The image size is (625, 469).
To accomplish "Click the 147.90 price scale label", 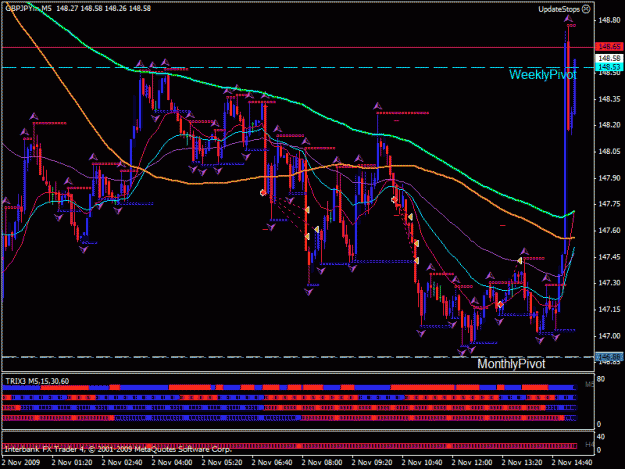I will point(609,178).
